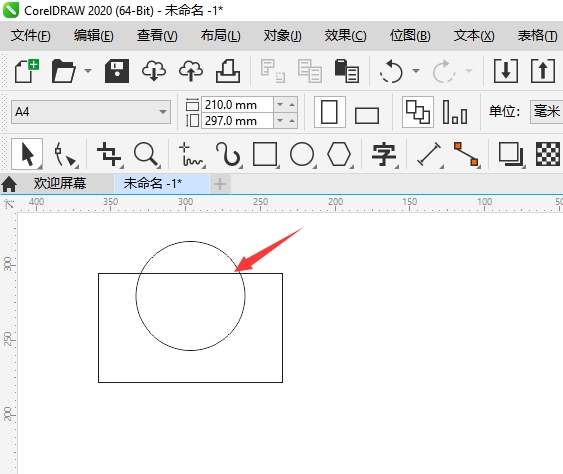The height and width of the screenshot is (474, 563).
Task: Select the Crop tool
Action: coord(109,154)
